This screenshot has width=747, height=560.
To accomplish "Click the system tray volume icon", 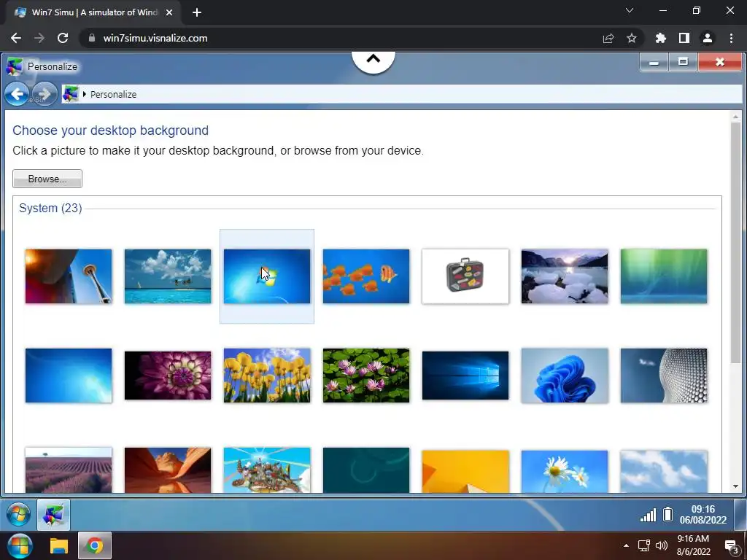I will [x=662, y=545].
